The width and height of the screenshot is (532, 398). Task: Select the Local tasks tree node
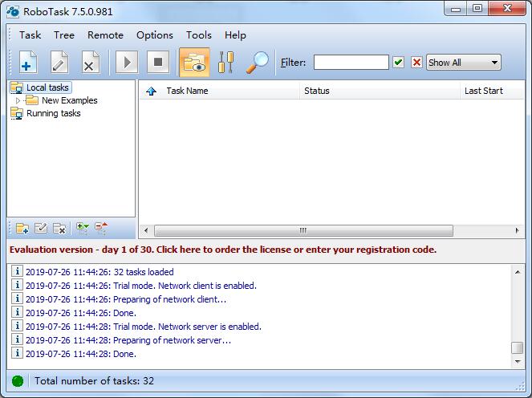[47, 87]
